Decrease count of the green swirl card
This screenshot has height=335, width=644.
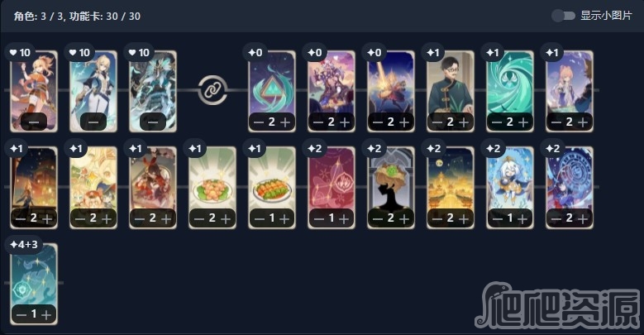497,122
